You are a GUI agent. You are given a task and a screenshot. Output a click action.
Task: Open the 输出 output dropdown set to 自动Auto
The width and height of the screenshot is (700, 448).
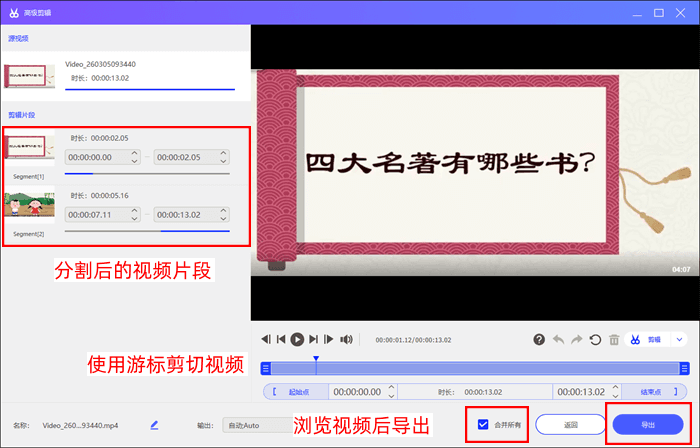(x=258, y=425)
